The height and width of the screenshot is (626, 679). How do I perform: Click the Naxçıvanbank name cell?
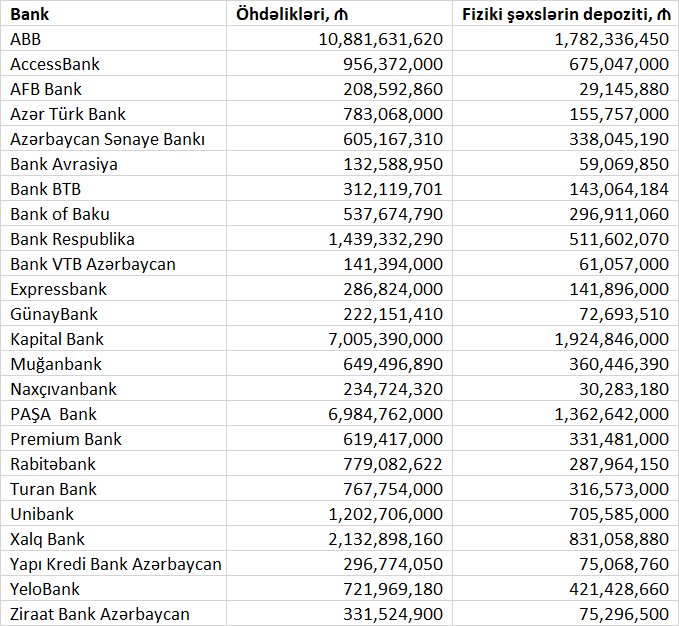(113, 389)
